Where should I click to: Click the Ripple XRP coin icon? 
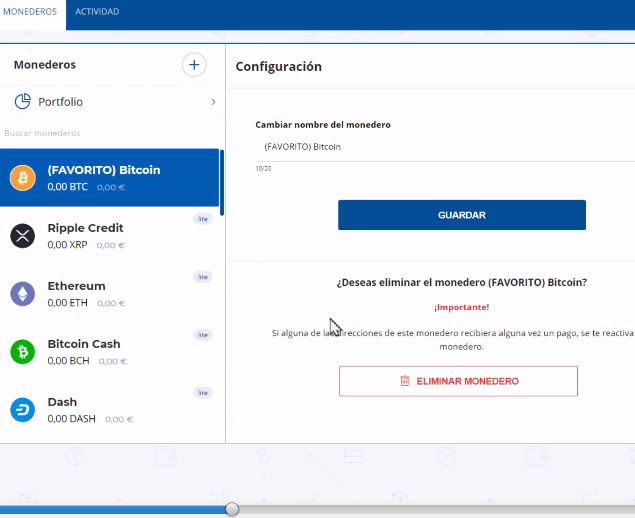(x=22, y=236)
